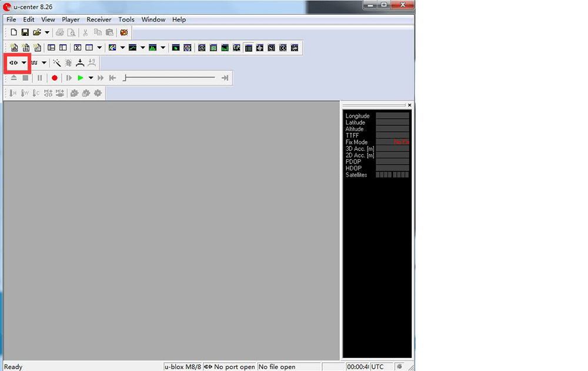Click the autobauding magic wand icon

coord(57,63)
